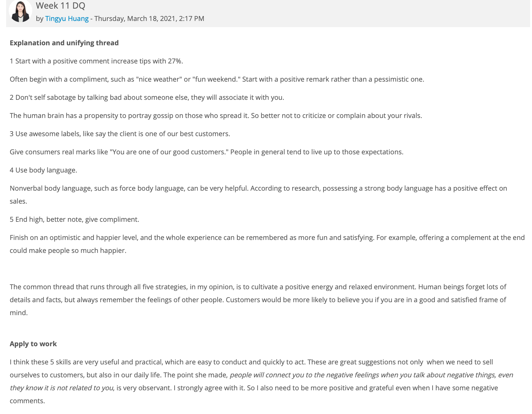Click the word comments ending the post
Screen dimensions: 532x414
(27, 401)
